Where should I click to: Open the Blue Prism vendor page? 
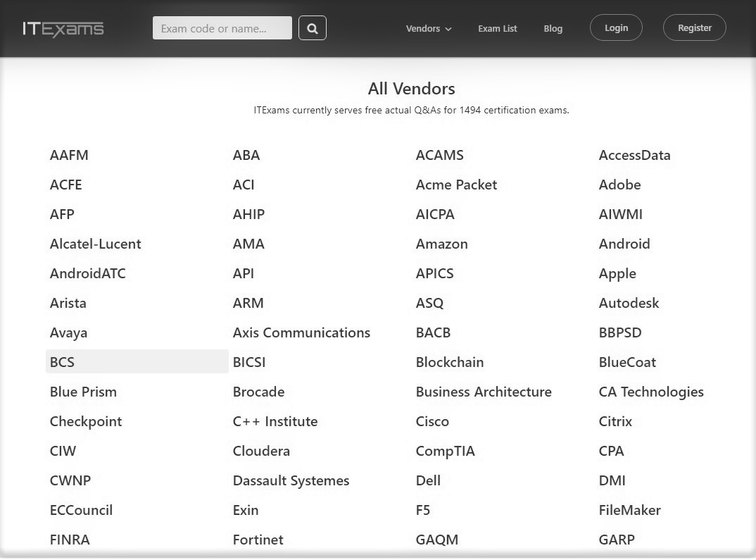point(83,392)
